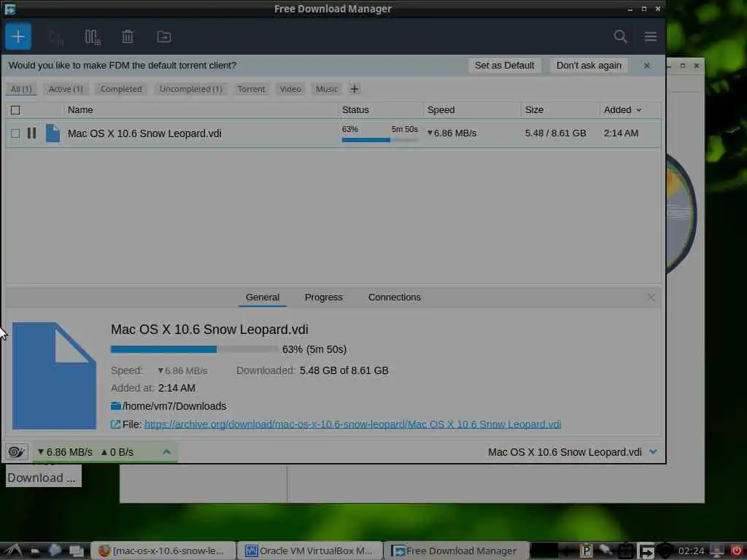
Task: Switch to the Progress details tab
Action: (323, 297)
